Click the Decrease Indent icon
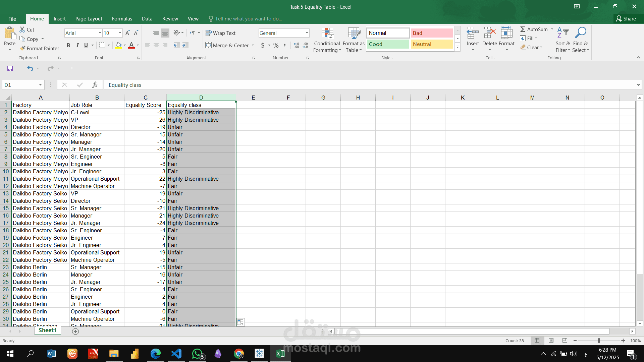This screenshot has height=362, width=644. (177, 45)
